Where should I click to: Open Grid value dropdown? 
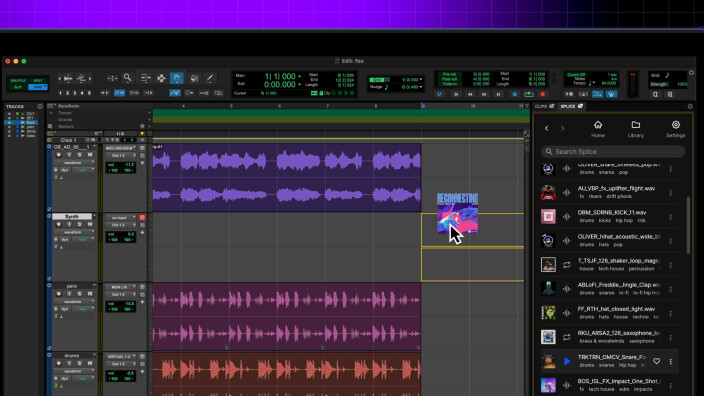point(421,79)
